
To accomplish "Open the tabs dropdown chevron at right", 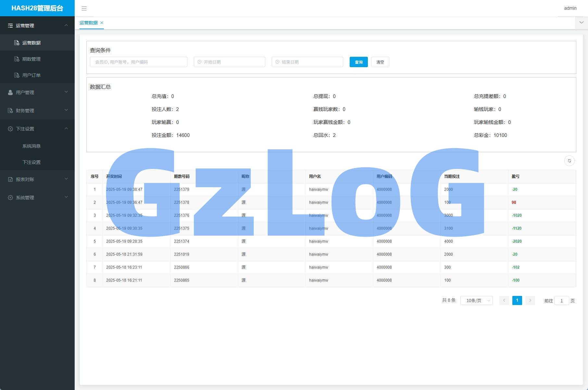I will (x=581, y=23).
